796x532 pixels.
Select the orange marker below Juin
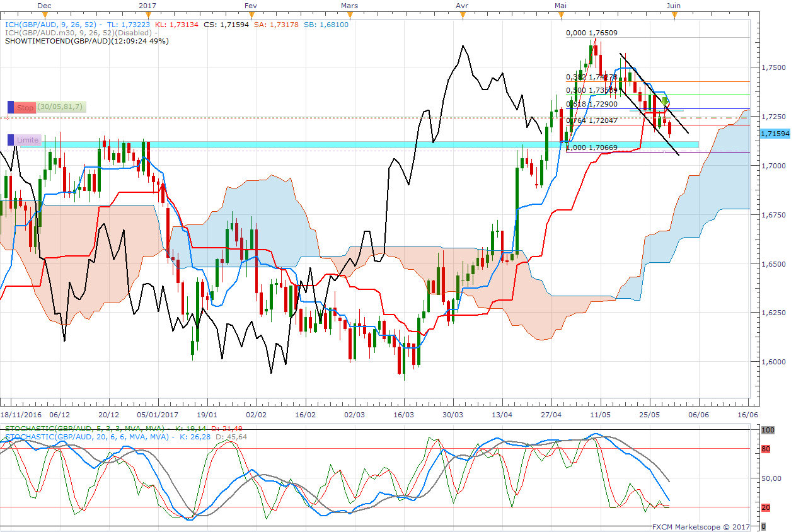coord(674,15)
